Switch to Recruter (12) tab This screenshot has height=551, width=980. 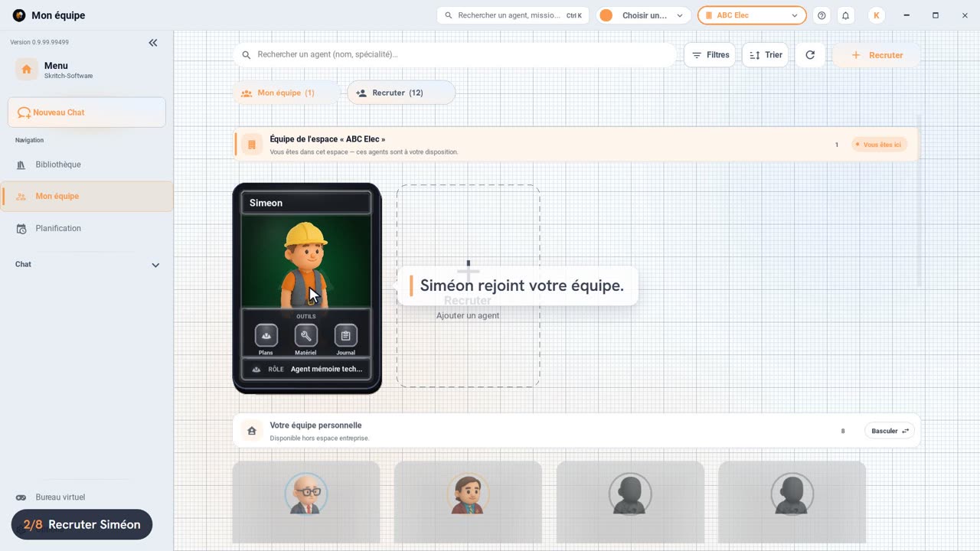[x=401, y=93]
